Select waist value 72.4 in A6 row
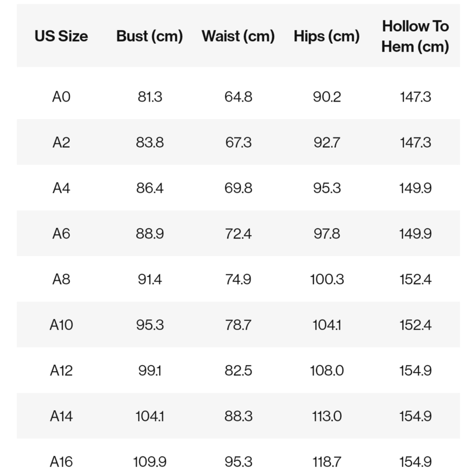475x476 pixels. click(x=238, y=234)
